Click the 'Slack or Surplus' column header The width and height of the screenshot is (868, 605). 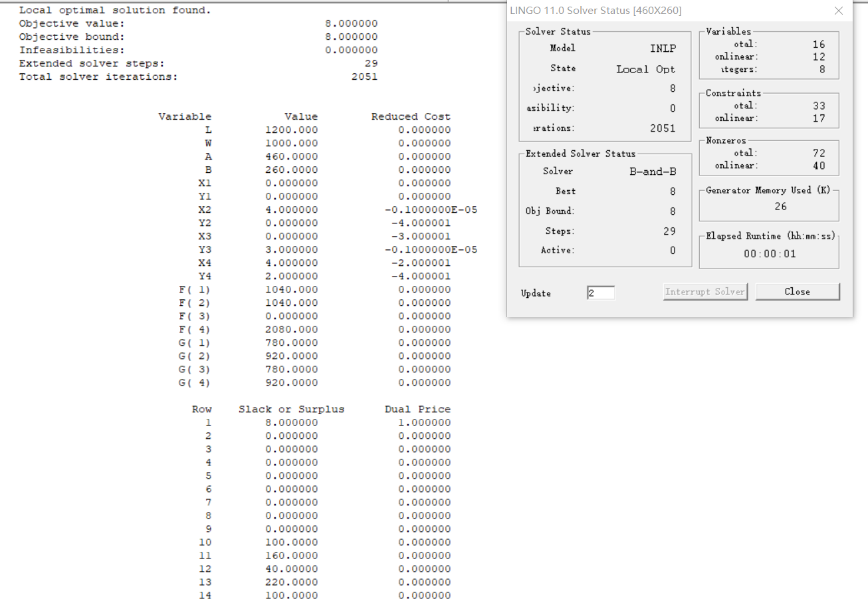point(291,410)
